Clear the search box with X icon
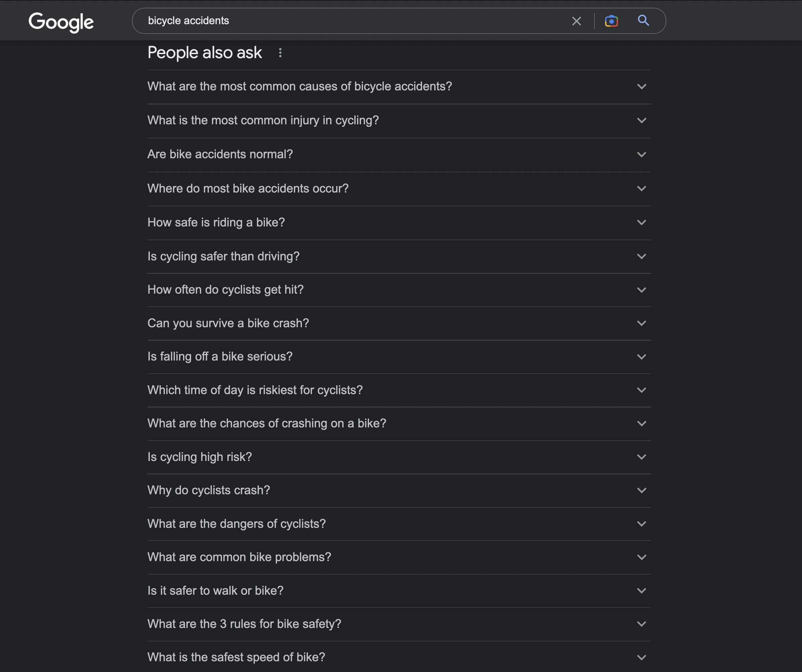802x672 pixels. (576, 21)
